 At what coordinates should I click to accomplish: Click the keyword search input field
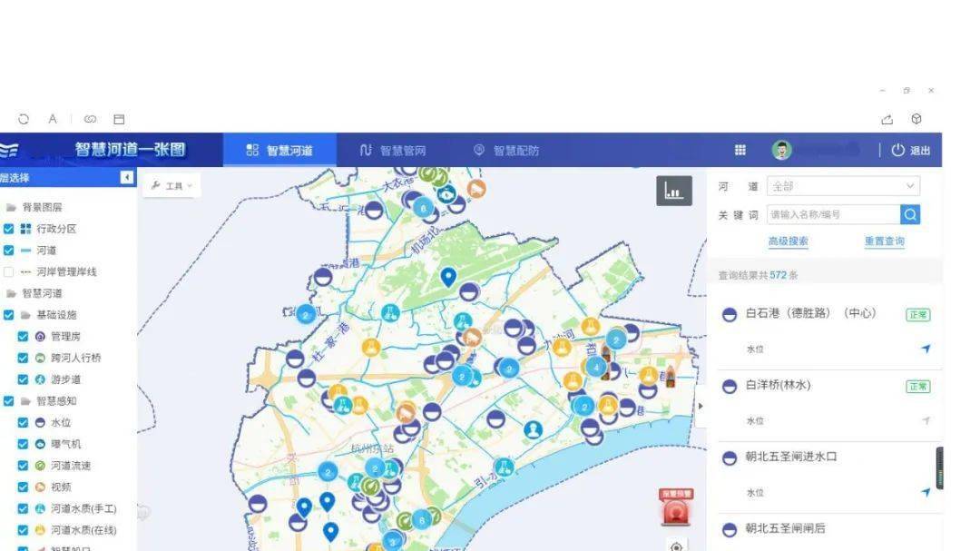(833, 214)
